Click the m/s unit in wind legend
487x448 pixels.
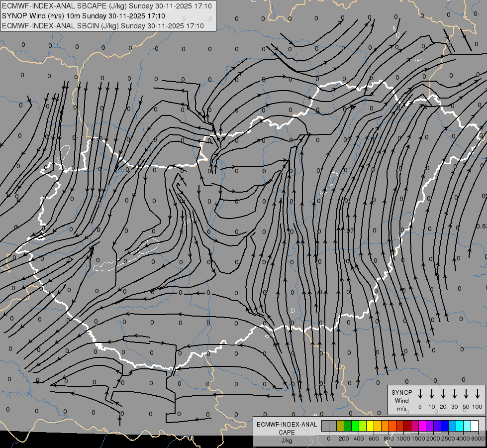[401, 409]
